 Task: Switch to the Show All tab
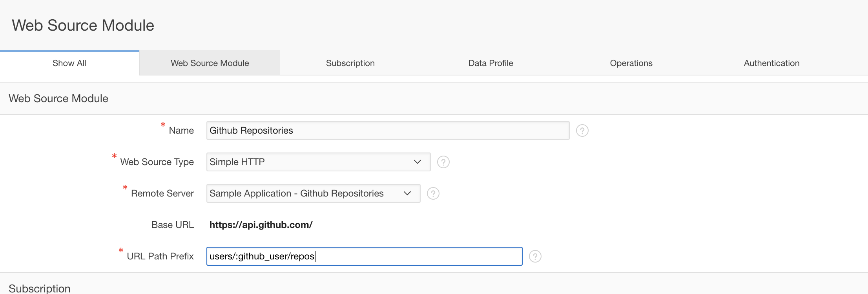69,63
